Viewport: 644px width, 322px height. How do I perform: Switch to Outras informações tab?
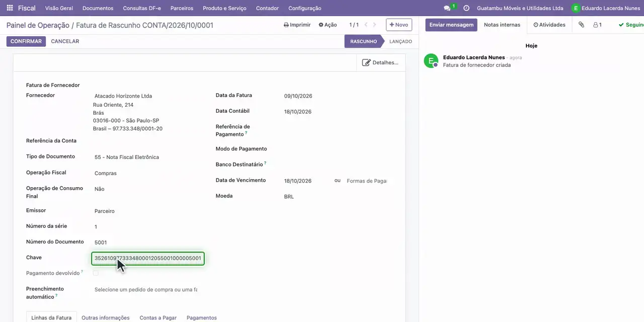click(106, 317)
